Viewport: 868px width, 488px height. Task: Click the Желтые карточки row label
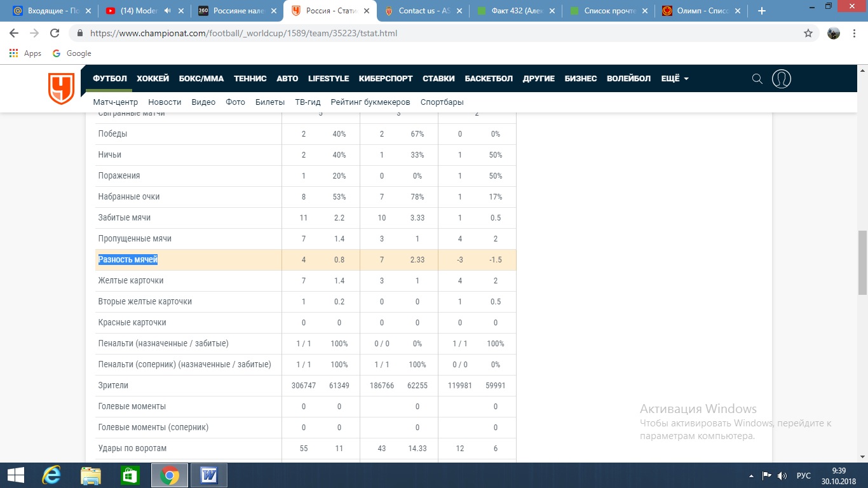[130, 281]
